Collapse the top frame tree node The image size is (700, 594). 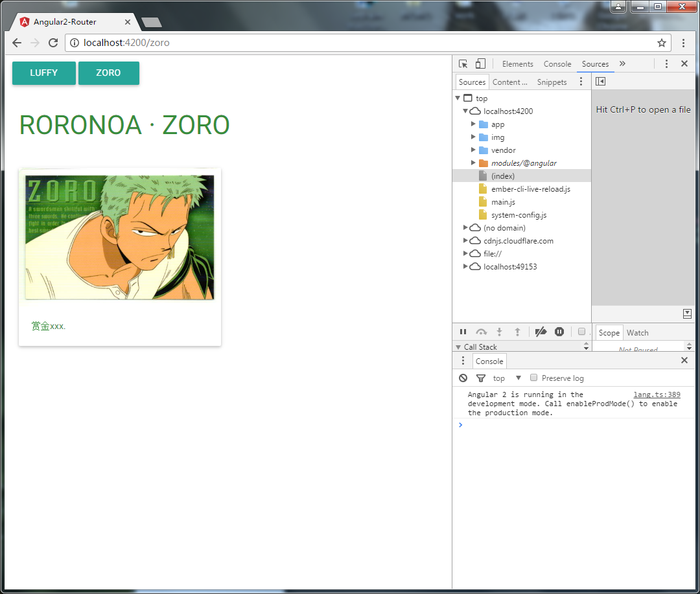point(458,98)
